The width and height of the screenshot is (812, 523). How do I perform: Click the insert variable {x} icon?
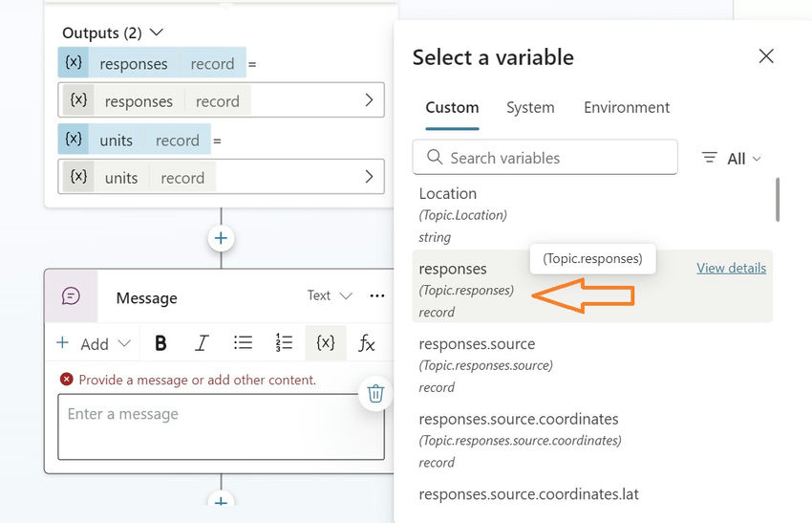(325, 343)
